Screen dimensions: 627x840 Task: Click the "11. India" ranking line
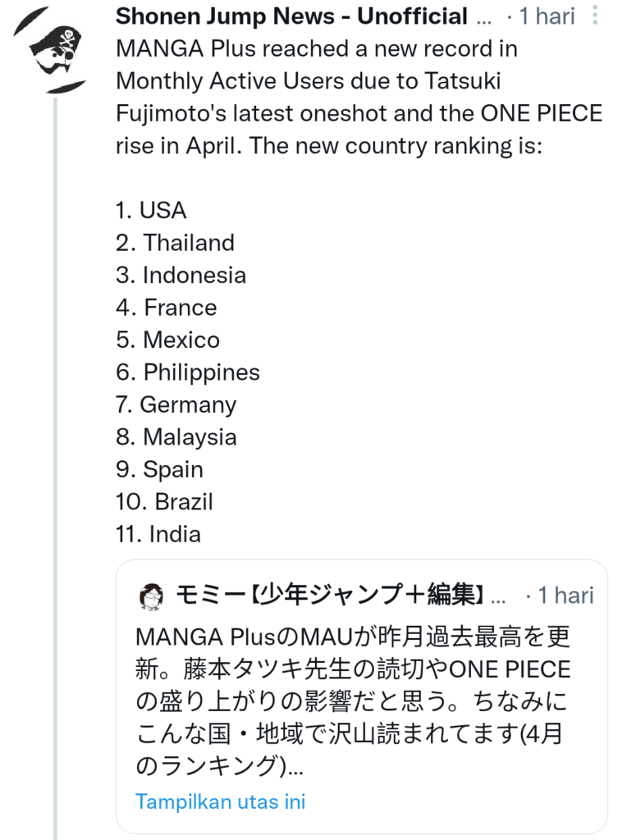coord(158,534)
